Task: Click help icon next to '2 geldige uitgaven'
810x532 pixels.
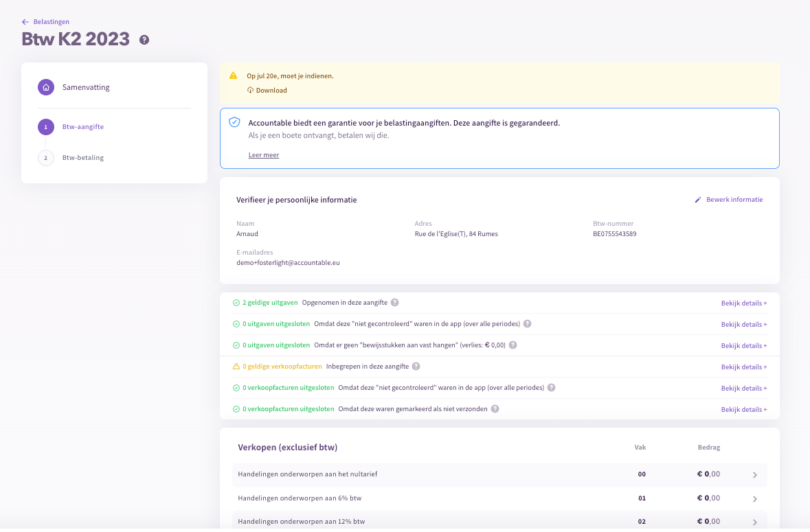Action: 395,303
